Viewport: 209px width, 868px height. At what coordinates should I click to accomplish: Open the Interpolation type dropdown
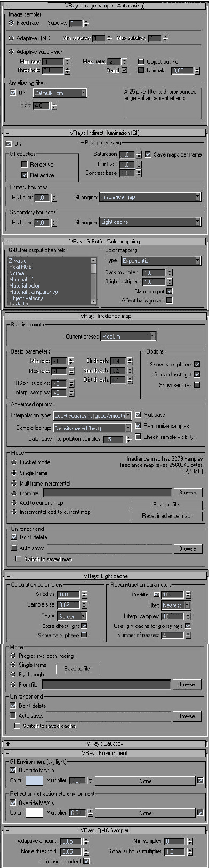coord(92,416)
